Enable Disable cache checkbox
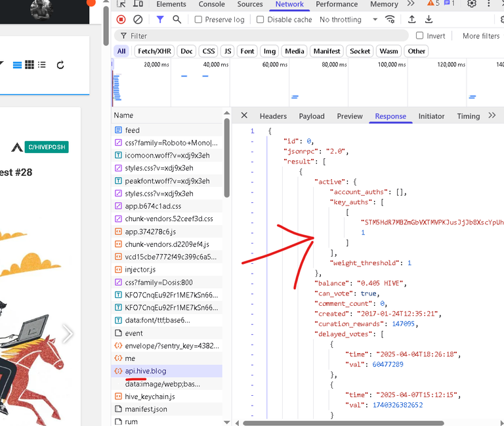Image resolution: width=504 pixels, height=426 pixels. tap(260, 20)
